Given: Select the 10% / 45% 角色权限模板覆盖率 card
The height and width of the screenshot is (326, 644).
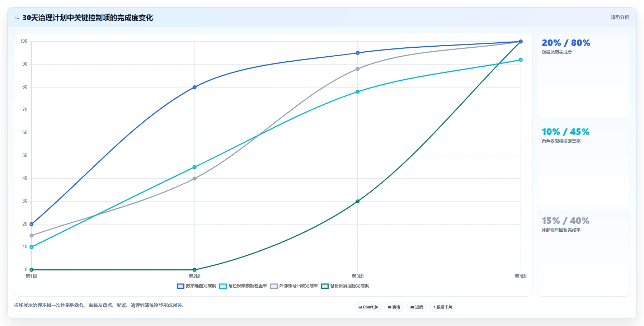Looking at the screenshot, I should pos(583,165).
